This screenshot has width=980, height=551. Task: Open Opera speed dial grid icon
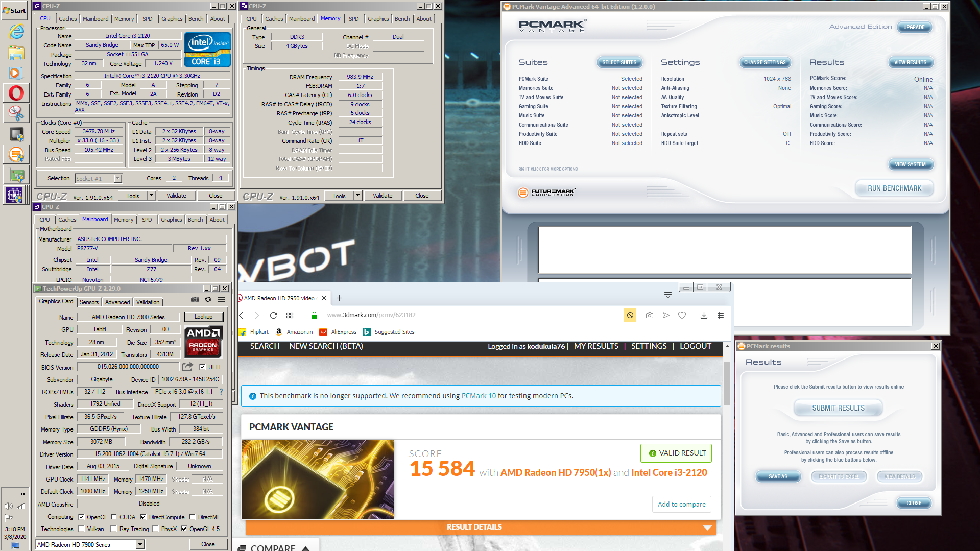tap(290, 316)
